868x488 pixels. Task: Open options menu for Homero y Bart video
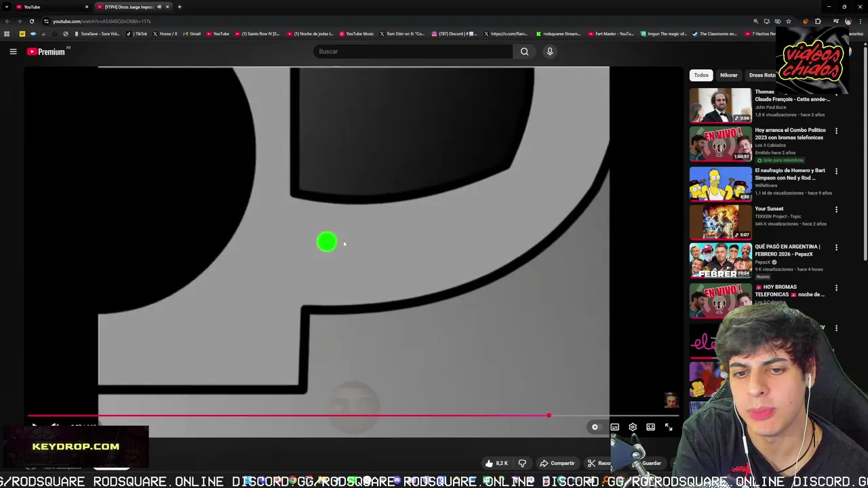[836, 171]
